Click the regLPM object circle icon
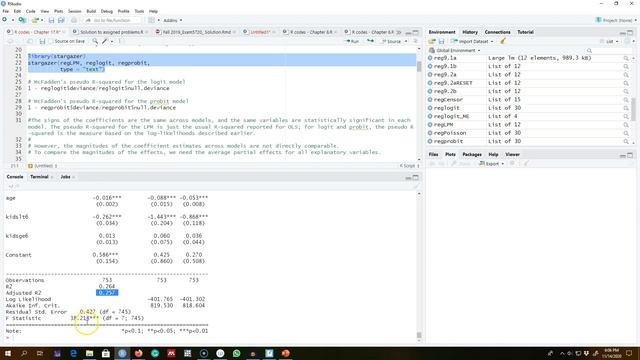The height and width of the screenshot is (360, 640). click(430, 125)
